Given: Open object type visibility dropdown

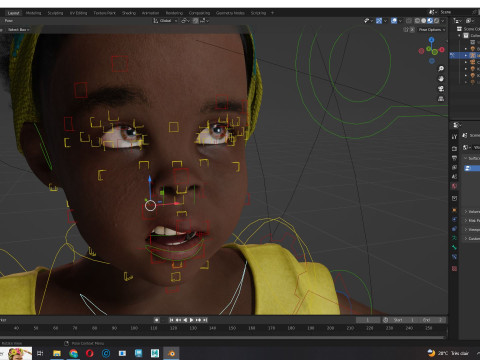Looking at the screenshot, I should coord(368,21).
